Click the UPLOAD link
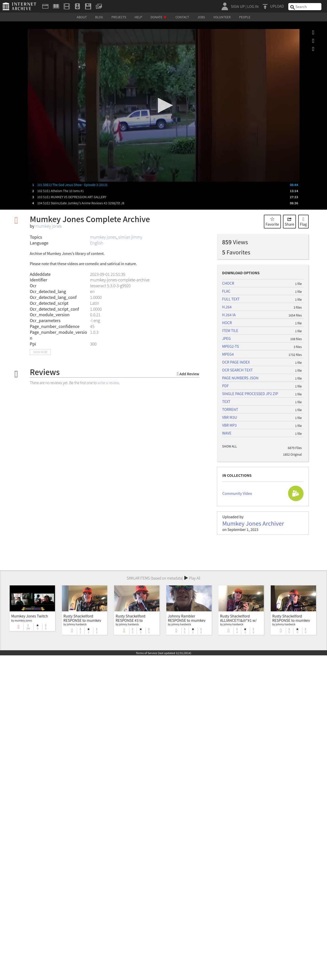 (277, 6)
